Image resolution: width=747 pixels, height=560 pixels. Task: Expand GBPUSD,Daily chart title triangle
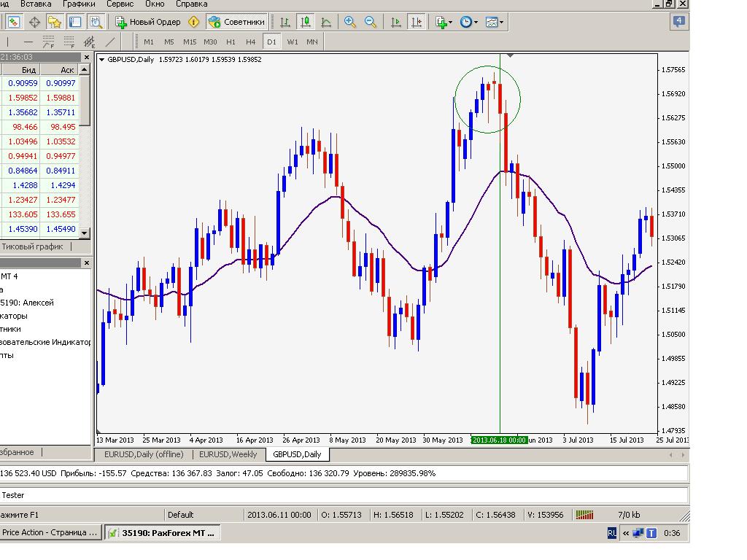click(x=101, y=60)
